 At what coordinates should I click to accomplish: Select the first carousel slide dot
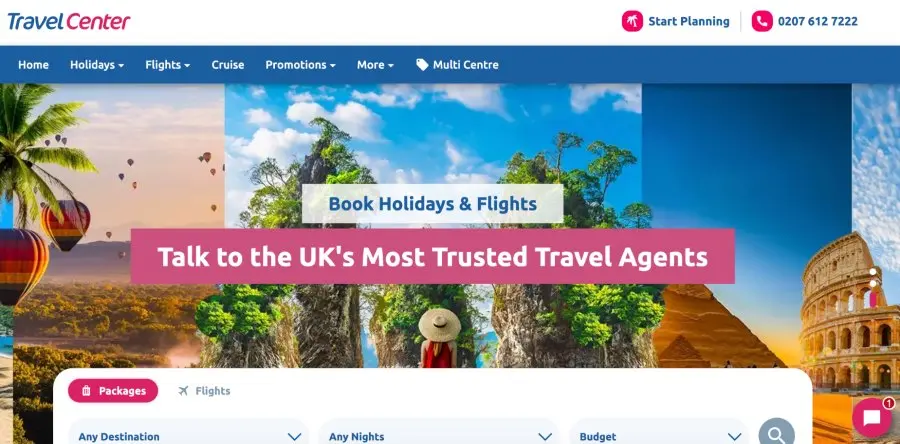(x=873, y=272)
